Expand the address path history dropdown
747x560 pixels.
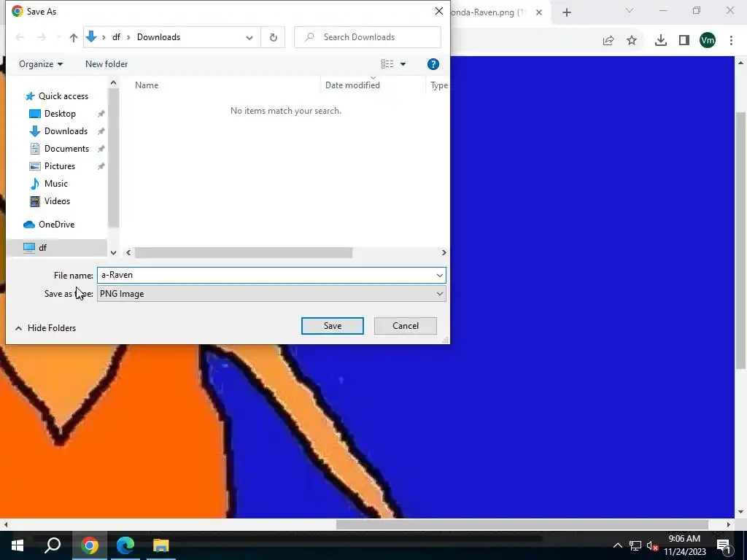tap(249, 38)
